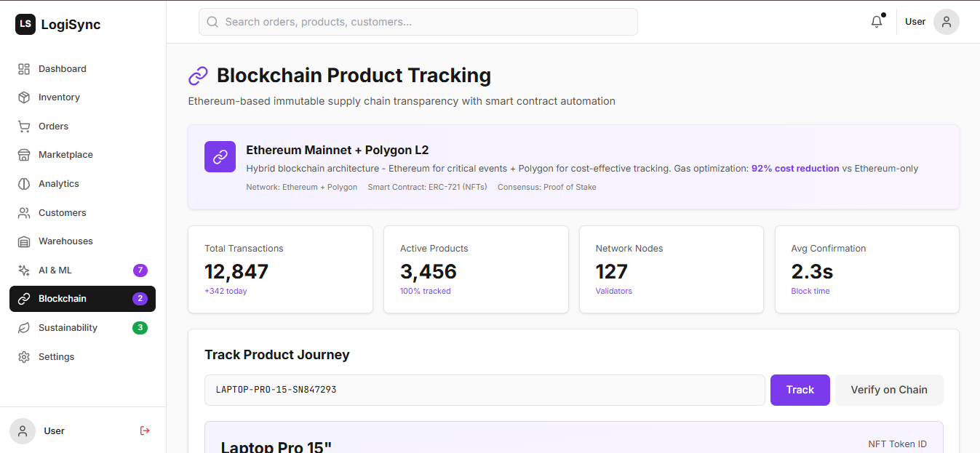Click "Consensus: Proof of Stake" text
The width and height of the screenshot is (980, 453).
[x=547, y=187]
